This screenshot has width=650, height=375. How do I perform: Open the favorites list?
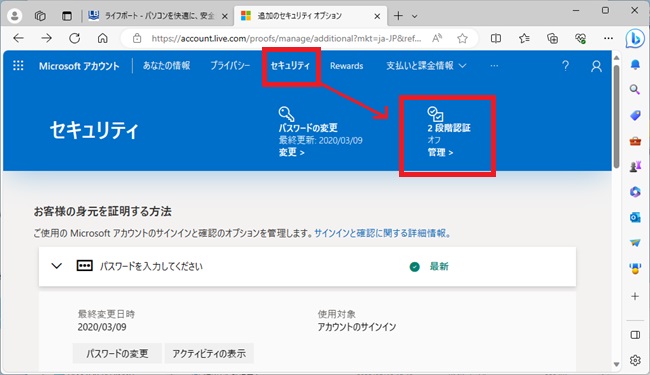[x=524, y=38]
